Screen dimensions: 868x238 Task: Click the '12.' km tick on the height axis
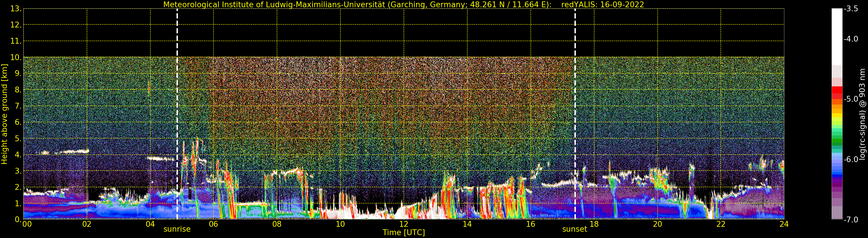click(16, 25)
